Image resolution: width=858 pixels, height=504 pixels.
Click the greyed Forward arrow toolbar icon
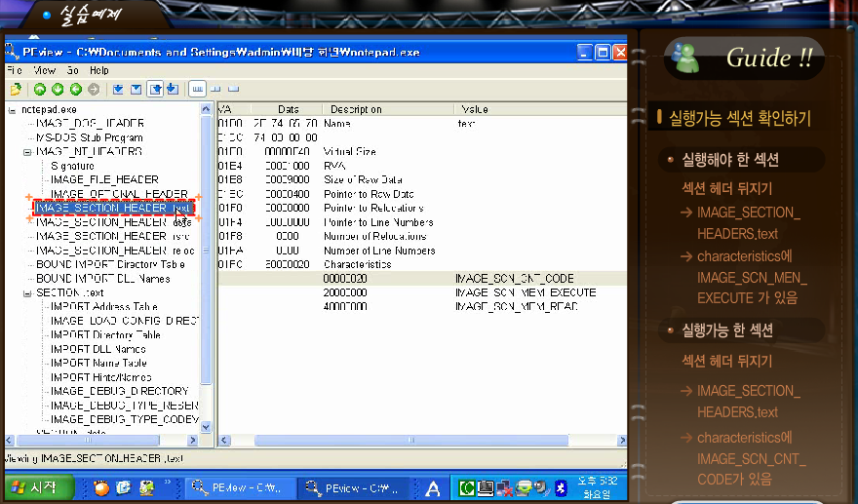click(94, 89)
